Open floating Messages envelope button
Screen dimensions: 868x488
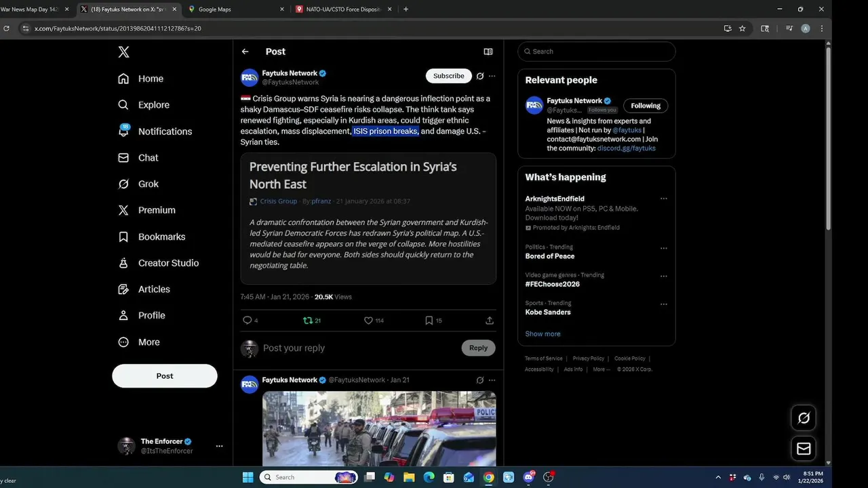[x=804, y=449]
